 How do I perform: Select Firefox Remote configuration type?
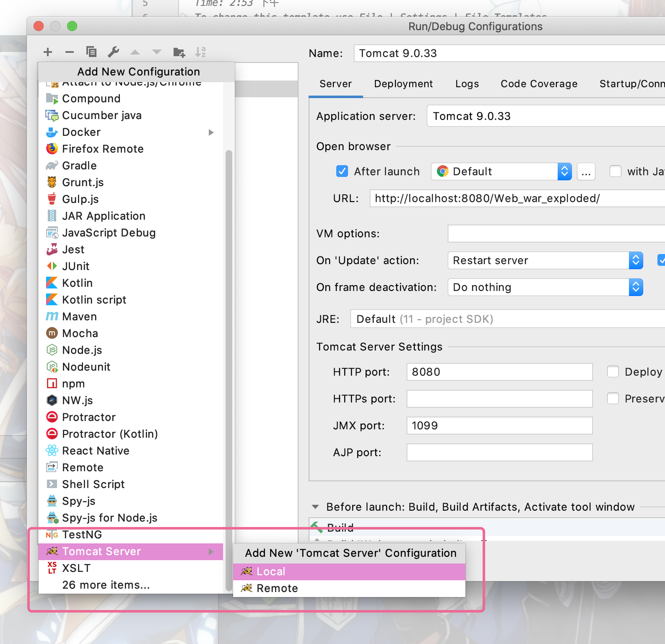(x=130, y=149)
